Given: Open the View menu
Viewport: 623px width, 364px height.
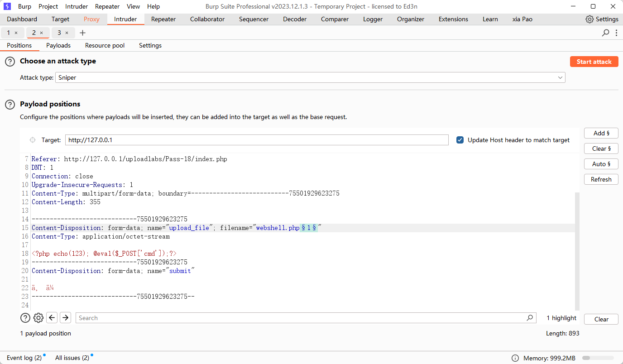Looking at the screenshot, I should [133, 6].
